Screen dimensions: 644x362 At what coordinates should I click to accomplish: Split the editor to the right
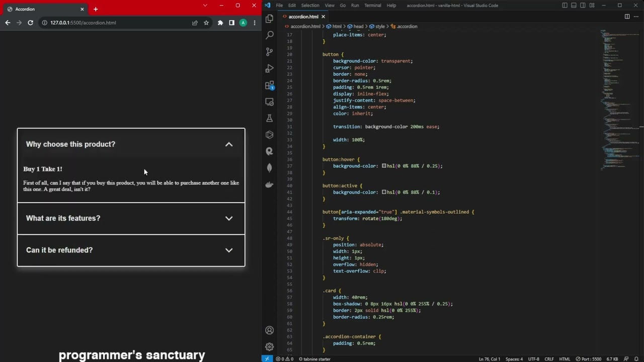[627, 17]
